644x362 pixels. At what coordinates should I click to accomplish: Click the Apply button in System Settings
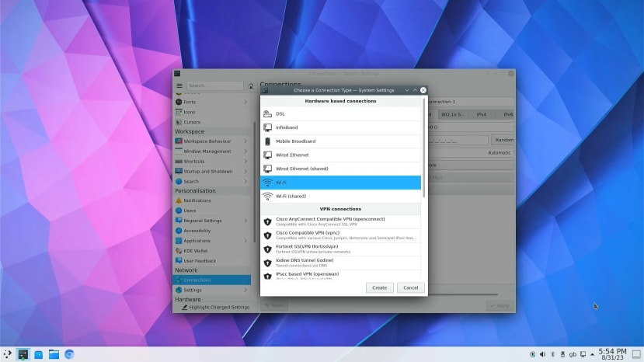[x=500, y=305]
